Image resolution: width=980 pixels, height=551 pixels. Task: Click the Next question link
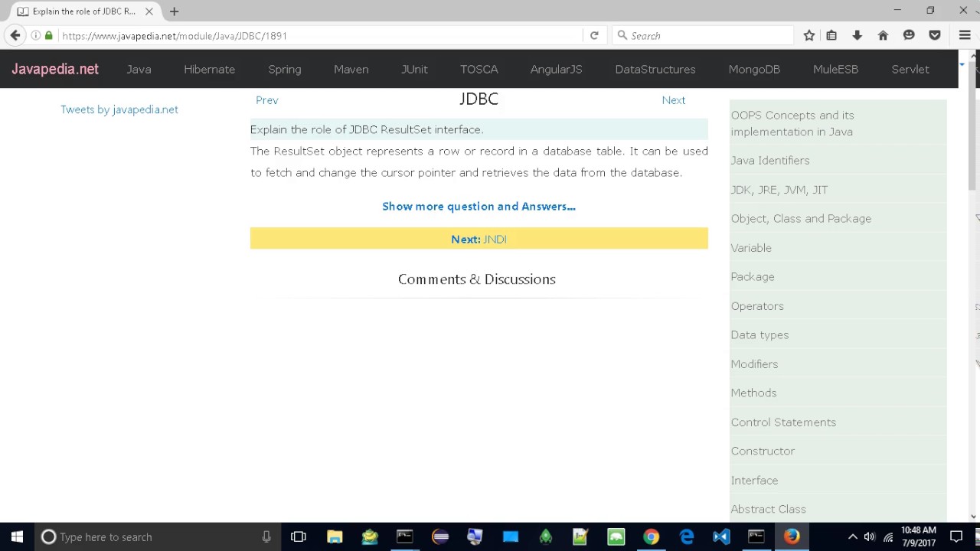tap(674, 100)
